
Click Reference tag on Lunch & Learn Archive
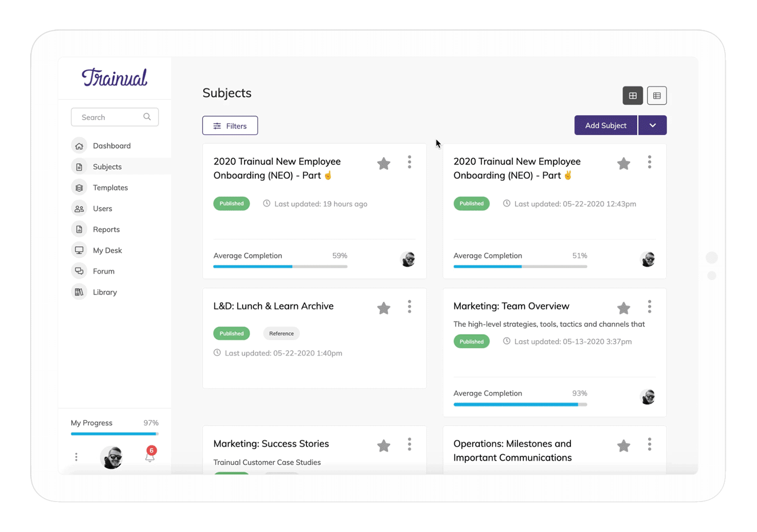tap(281, 334)
